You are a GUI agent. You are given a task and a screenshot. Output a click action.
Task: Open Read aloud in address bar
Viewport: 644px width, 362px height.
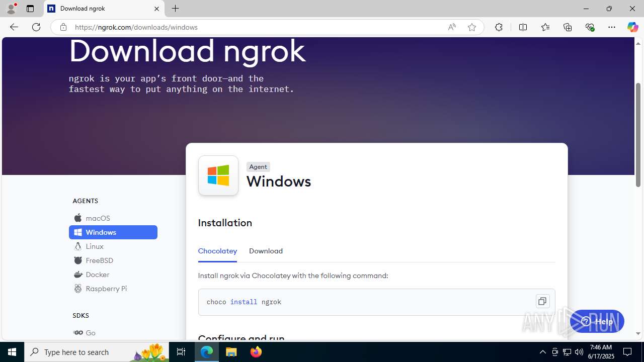pyautogui.click(x=452, y=27)
